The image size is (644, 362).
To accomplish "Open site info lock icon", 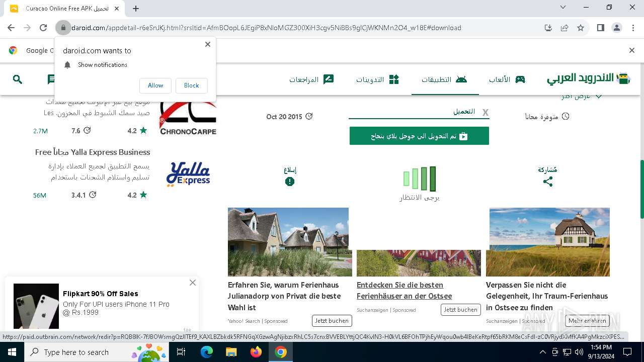I will [x=63, y=28].
